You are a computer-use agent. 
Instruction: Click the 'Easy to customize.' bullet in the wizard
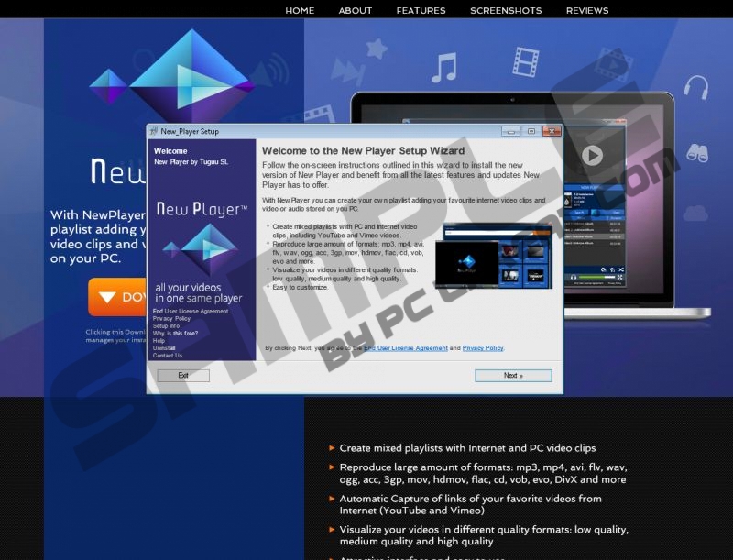[x=301, y=287]
